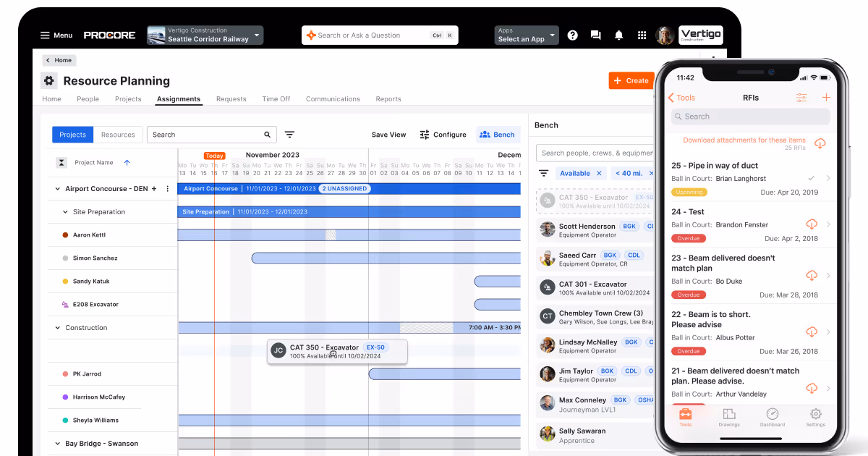The width and height of the screenshot is (868, 456).
Task: Go to the Requests tab
Action: click(231, 99)
